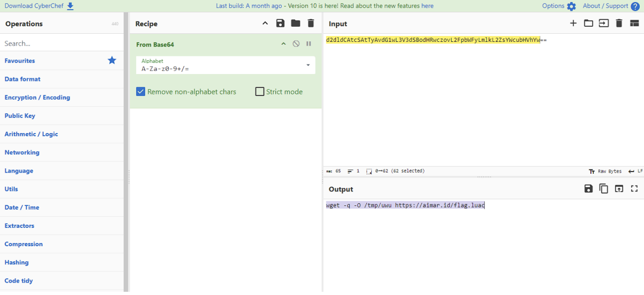
Task: Open the Compression category
Action: click(62, 244)
